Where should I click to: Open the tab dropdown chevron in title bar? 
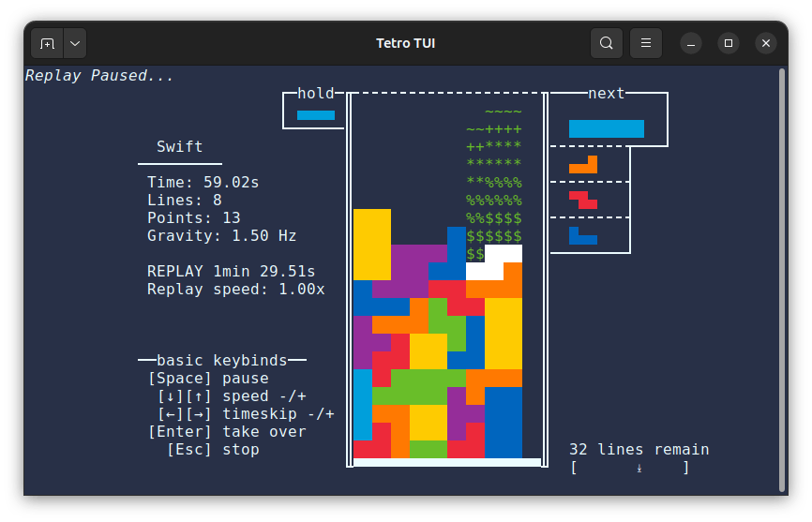tap(75, 43)
